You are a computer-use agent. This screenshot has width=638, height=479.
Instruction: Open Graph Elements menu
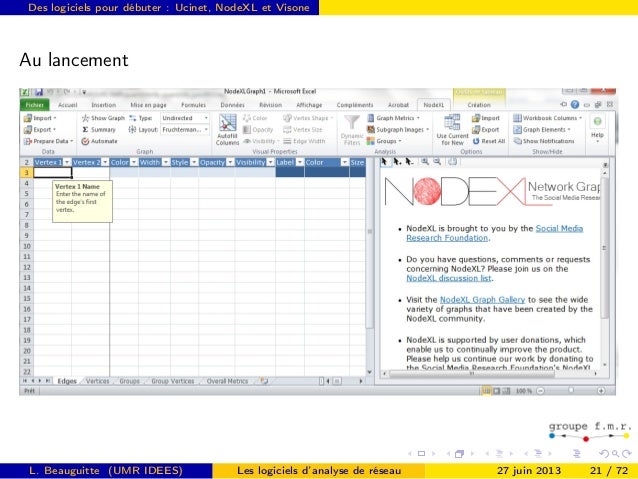point(542,129)
